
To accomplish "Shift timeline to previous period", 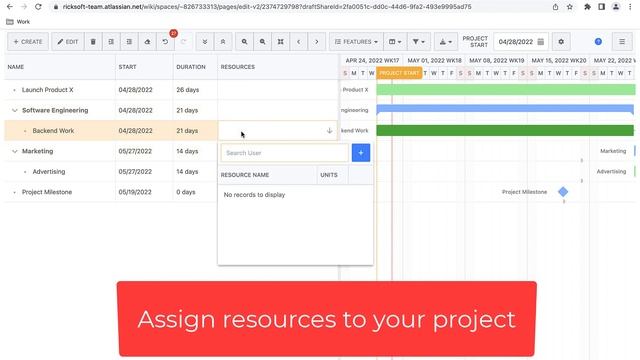I will pyautogui.click(x=298, y=42).
